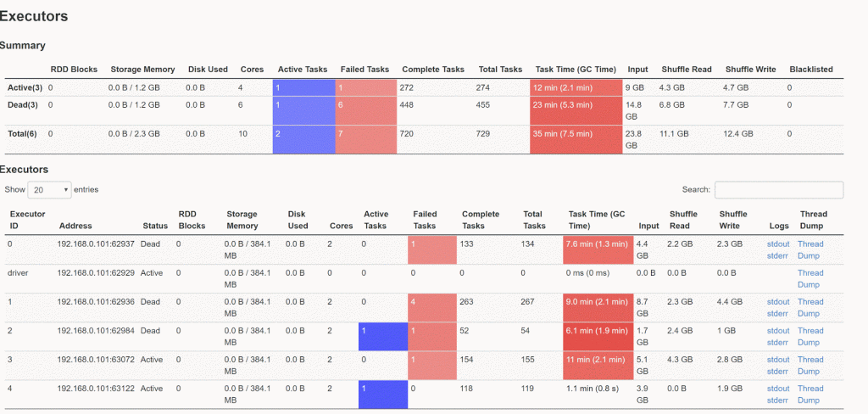This screenshot has height=414, width=868.
Task: Click the shuffle write value 12.4 GB
Action: [738, 133]
